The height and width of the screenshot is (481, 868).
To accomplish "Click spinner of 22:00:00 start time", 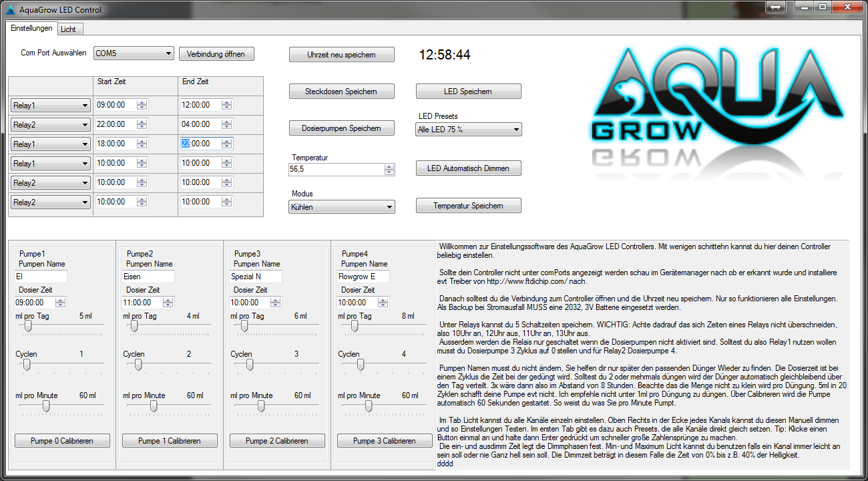I will pyautogui.click(x=142, y=124).
